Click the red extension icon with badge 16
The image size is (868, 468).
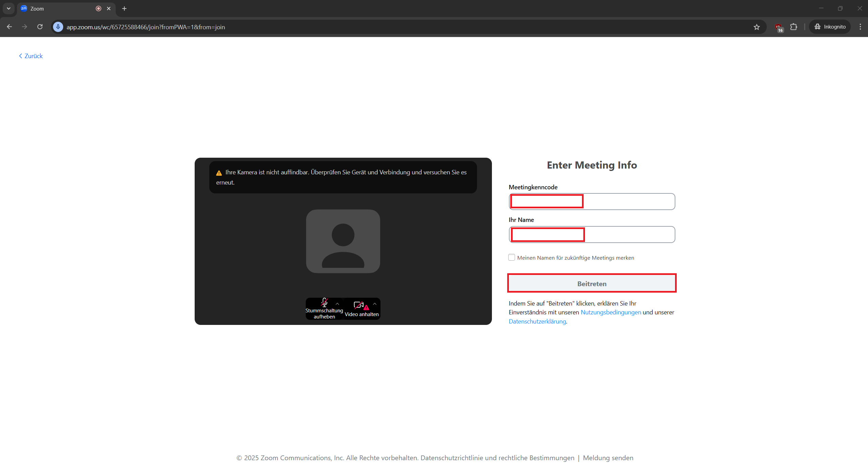[778, 27]
